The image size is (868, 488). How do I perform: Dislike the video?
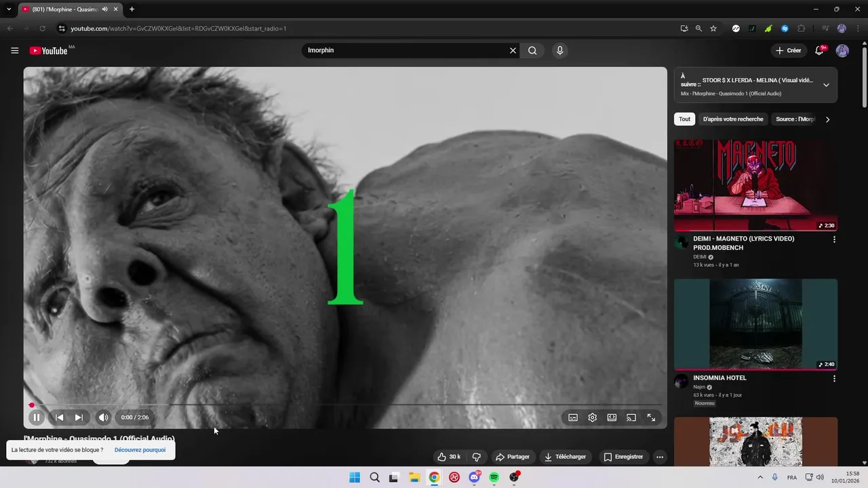[x=476, y=457]
